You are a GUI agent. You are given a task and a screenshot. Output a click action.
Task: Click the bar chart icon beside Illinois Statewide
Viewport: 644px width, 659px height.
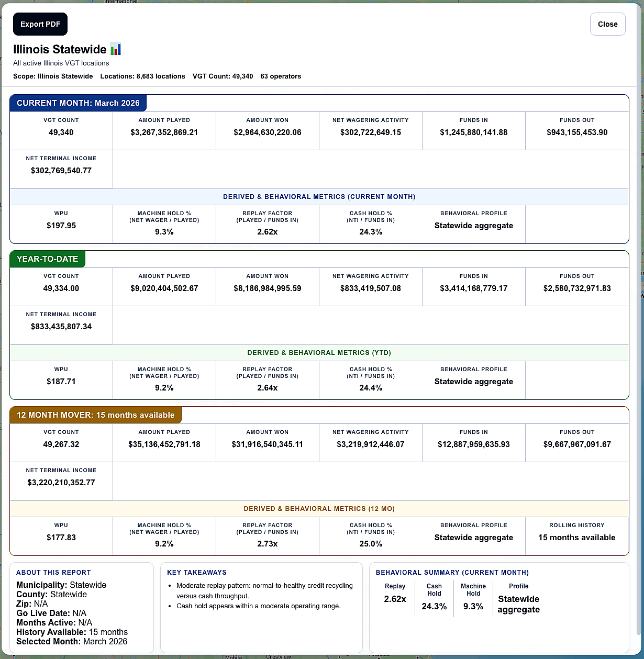pos(116,49)
